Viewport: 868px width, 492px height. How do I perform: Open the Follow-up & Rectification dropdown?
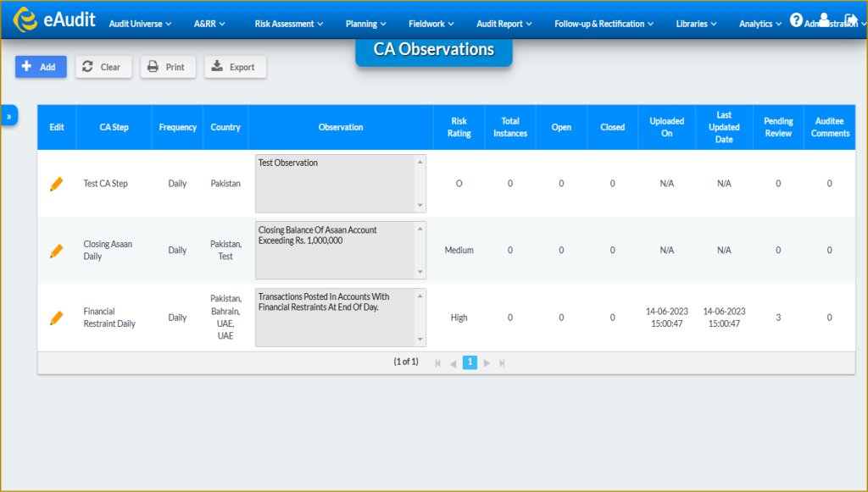(x=604, y=24)
